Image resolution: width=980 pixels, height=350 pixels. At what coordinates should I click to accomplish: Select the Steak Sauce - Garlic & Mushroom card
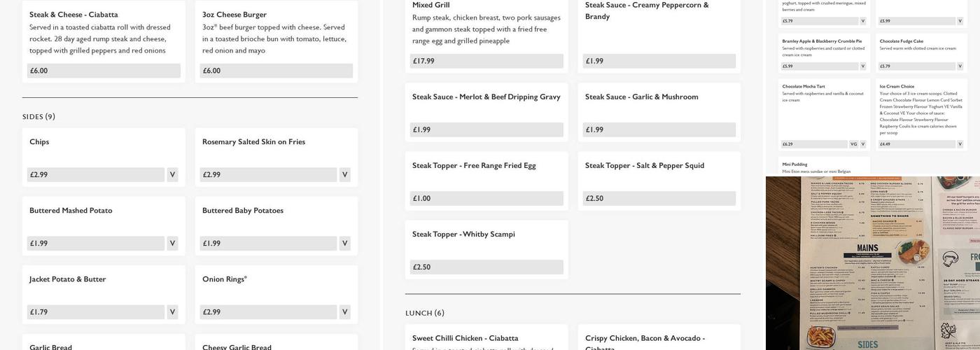(659, 112)
